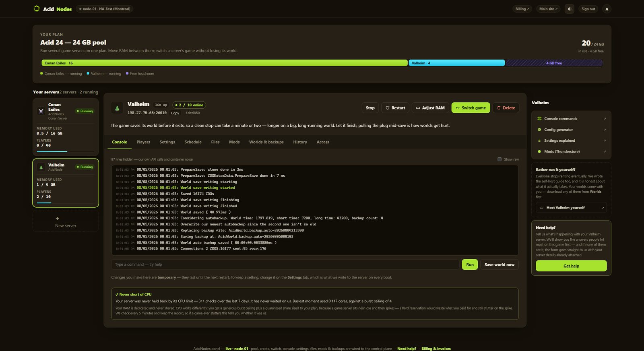The height and width of the screenshot is (351, 644).
Task: Sign out of the panel
Action: (x=588, y=9)
